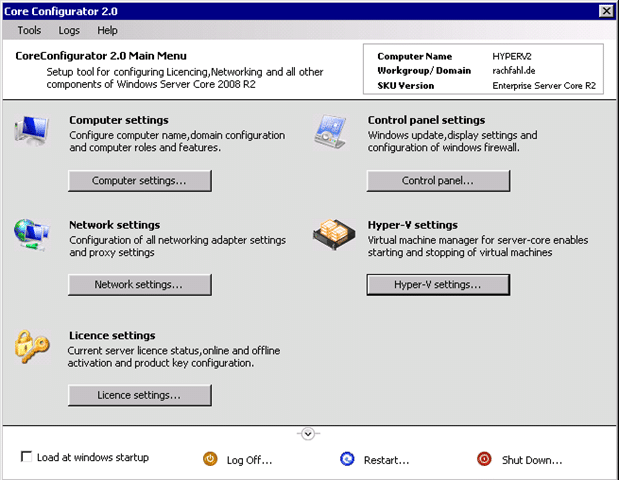Close the Core Configurator window
The width and height of the screenshot is (619, 480).
[606, 11]
